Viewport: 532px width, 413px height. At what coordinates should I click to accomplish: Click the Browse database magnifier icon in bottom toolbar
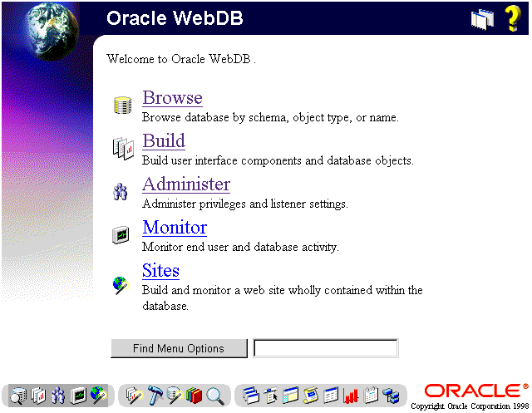pyautogui.click(x=18, y=396)
